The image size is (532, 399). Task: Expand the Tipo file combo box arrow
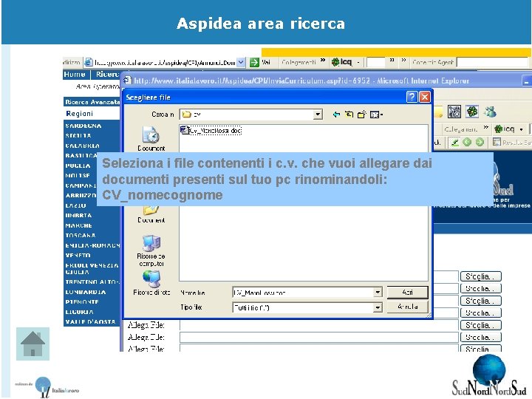point(378,307)
